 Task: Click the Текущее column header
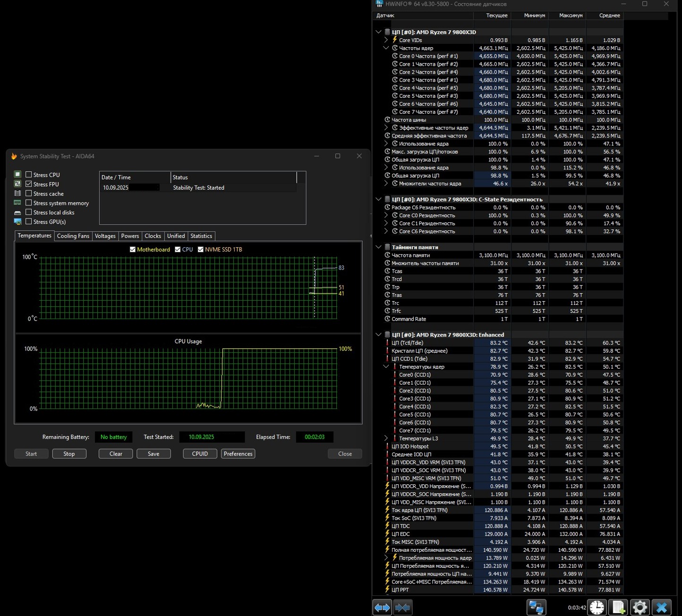(493, 16)
